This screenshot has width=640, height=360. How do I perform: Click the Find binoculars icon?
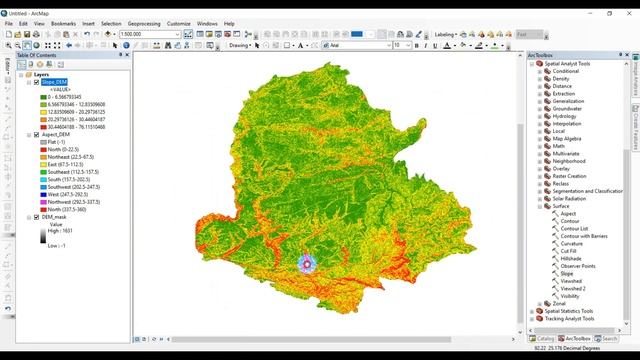[x=168, y=45]
